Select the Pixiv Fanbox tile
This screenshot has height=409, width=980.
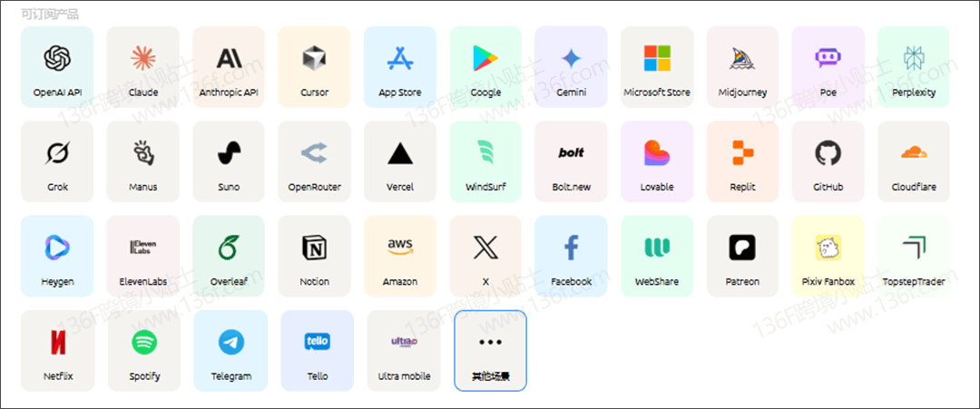point(828,256)
